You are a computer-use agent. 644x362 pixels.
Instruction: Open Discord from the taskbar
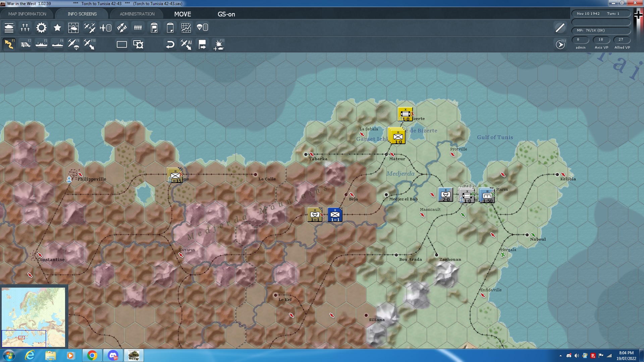(113, 355)
